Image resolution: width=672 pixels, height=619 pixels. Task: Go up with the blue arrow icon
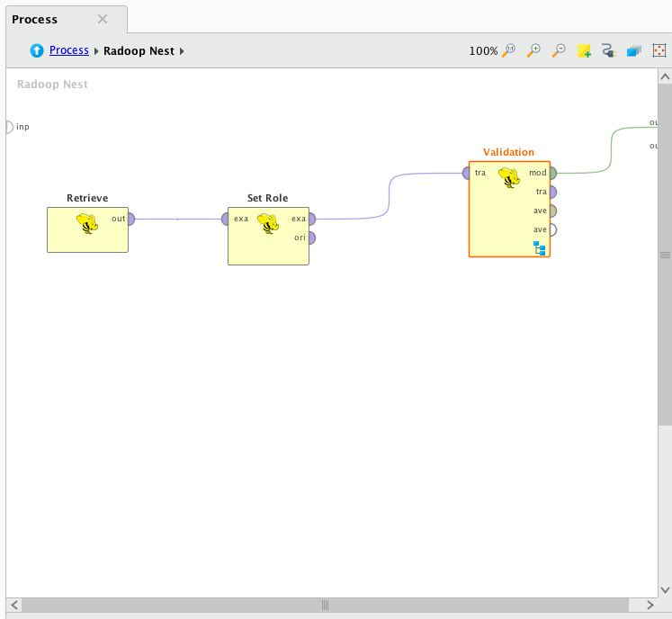(x=37, y=51)
